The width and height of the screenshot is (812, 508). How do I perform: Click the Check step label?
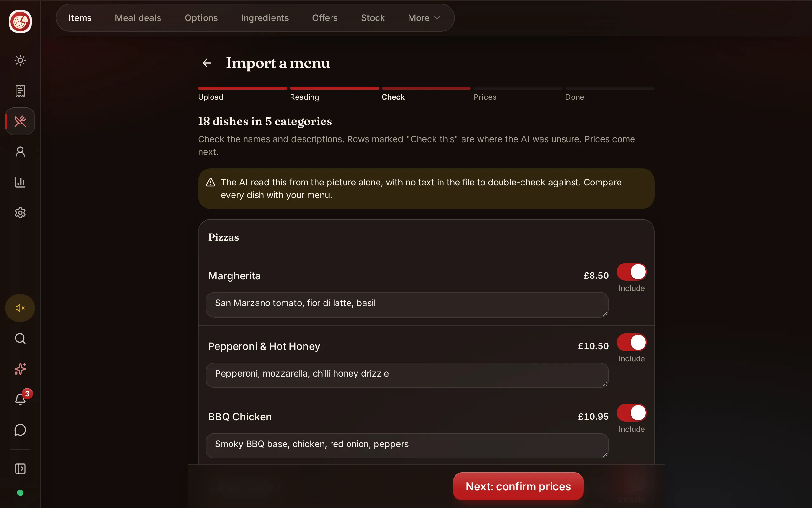[x=393, y=97]
